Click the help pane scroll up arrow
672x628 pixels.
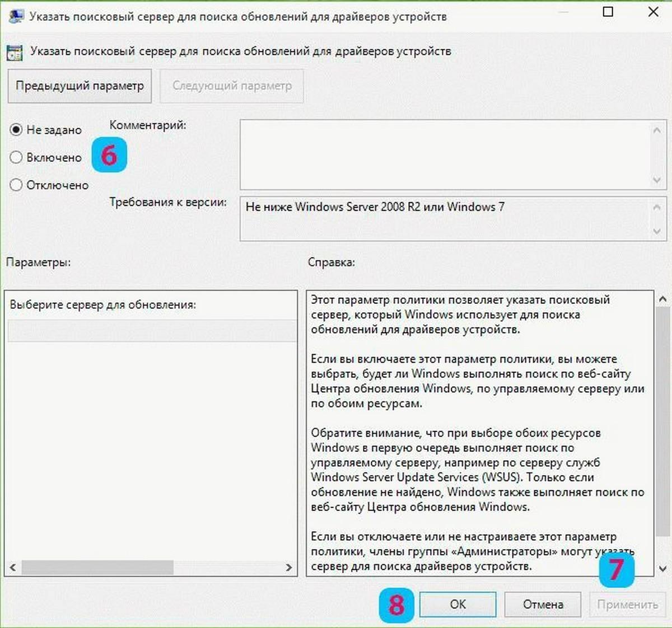[663, 299]
